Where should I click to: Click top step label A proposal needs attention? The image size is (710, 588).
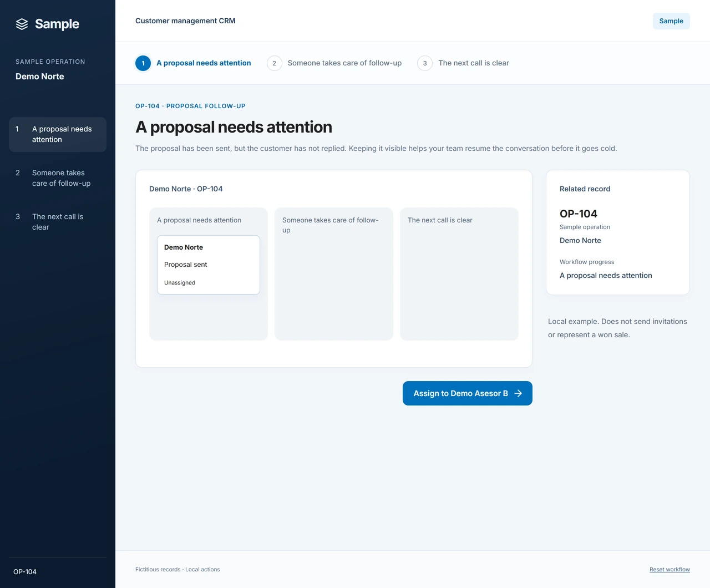[x=204, y=63]
